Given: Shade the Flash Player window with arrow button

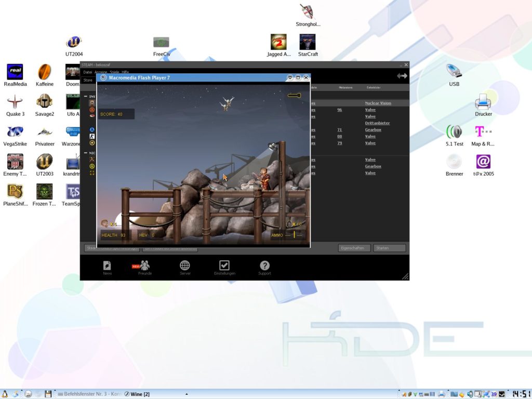Looking at the screenshot, I should pos(290,78).
